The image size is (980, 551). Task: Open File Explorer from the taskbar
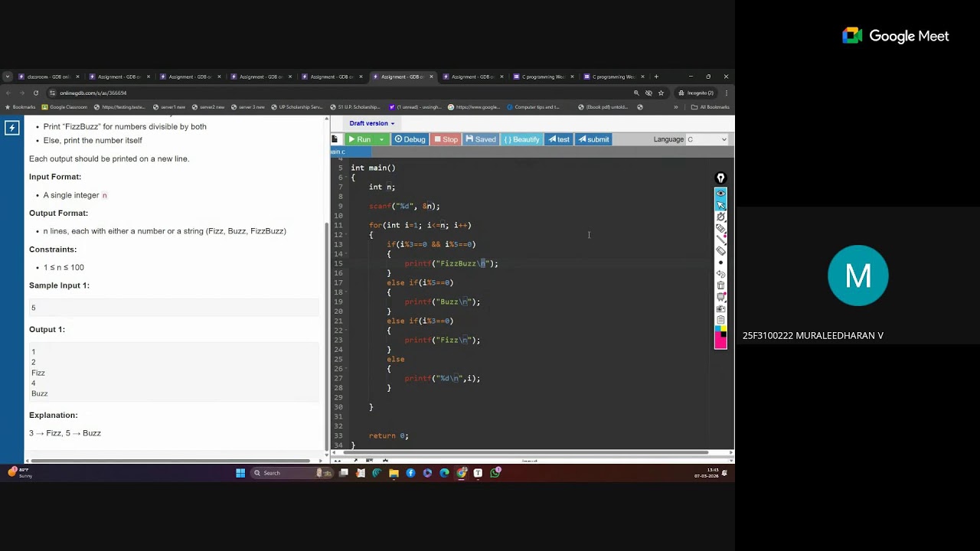[394, 473]
